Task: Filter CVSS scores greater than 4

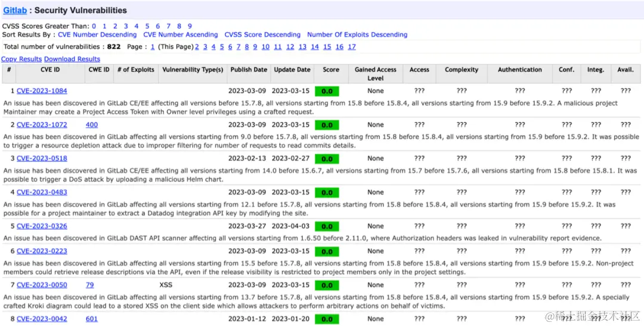Action: tap(137, 26)
